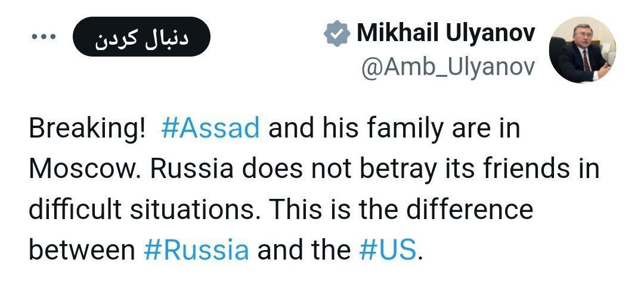The width and height of the screenshot is (644, 284).
Task: Open Mikhail Ulyanov's profile via display name
Action: [x=445, y=34]
